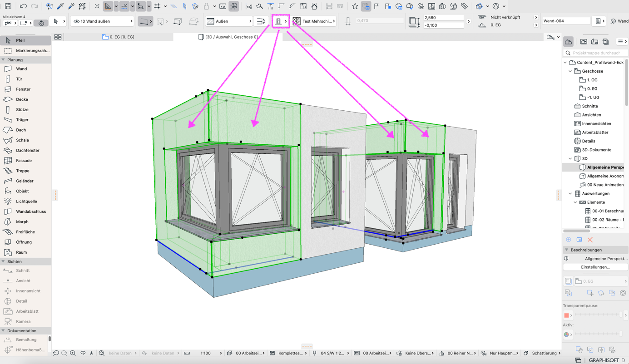Switch to the 3D / Auswahl tab
The height and width of the screenshot is (364, 629).
pos(228,37)
